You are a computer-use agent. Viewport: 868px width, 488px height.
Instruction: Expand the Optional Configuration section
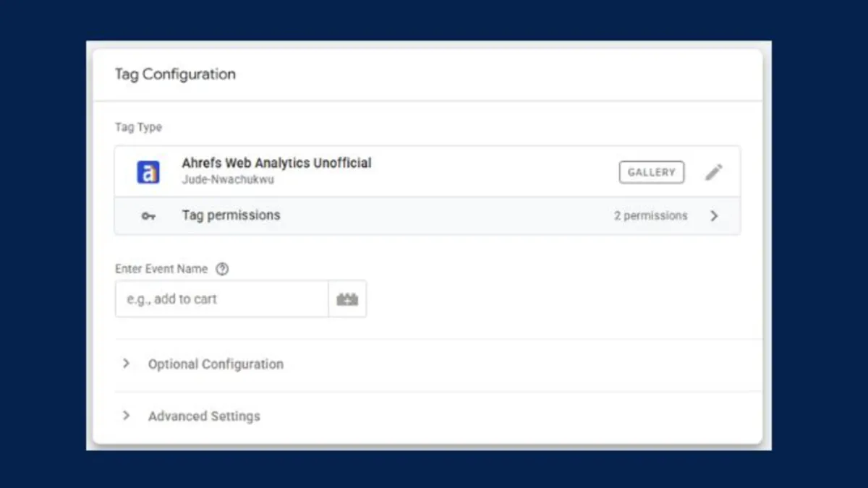215,364
